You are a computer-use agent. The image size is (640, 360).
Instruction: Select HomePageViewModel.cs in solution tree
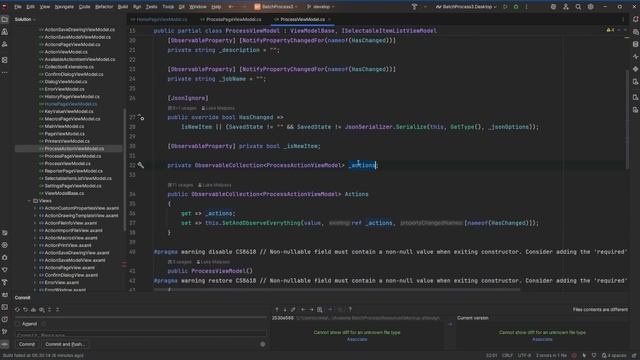71,104
